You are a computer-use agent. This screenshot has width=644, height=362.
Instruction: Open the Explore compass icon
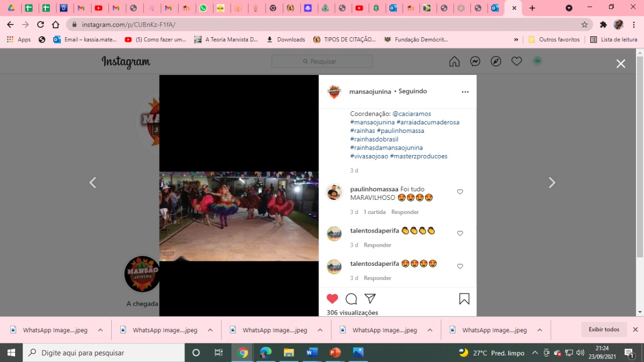496,61
